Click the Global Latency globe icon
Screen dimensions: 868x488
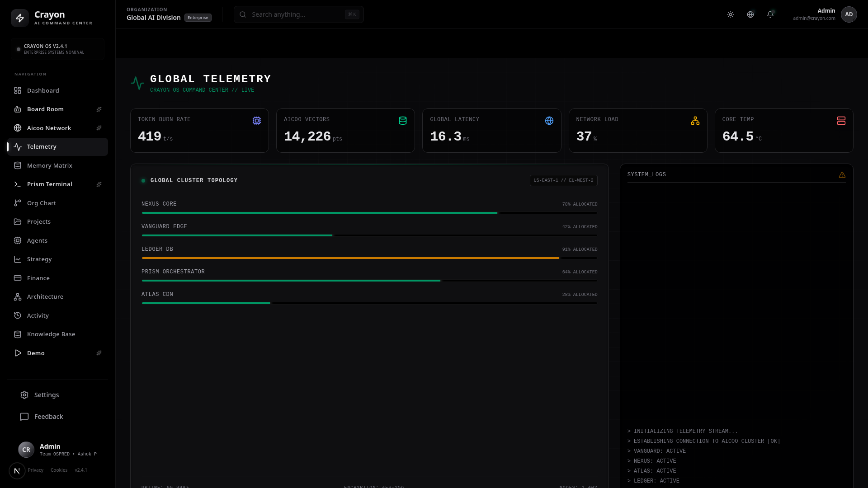pyautogui.click(x=549, y=121)
